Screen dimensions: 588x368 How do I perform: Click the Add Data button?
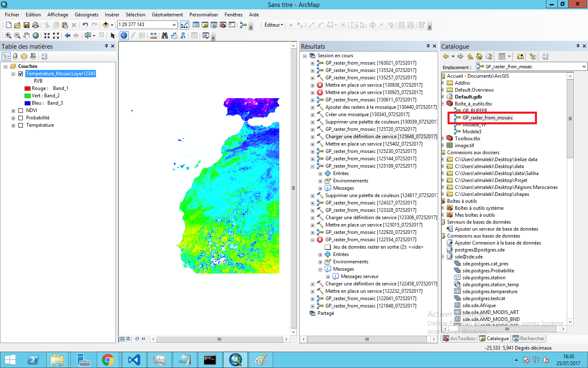click(x=106, y=25)
